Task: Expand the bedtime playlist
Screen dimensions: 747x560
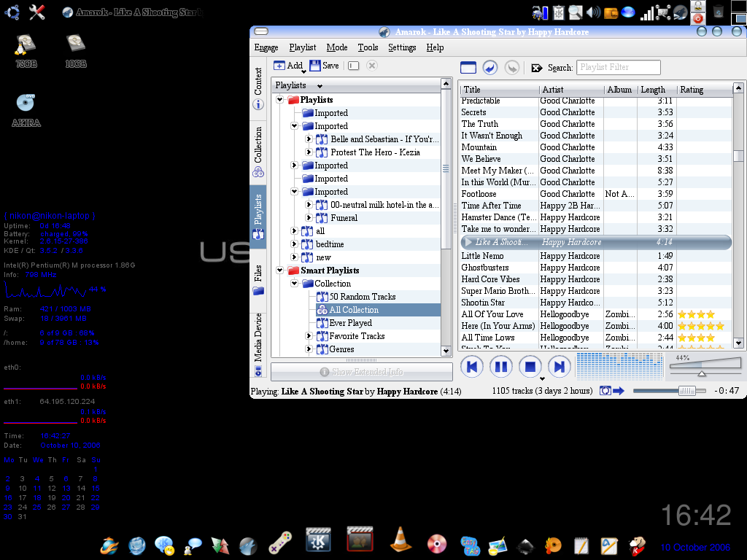Action: [x=295, y=244]
